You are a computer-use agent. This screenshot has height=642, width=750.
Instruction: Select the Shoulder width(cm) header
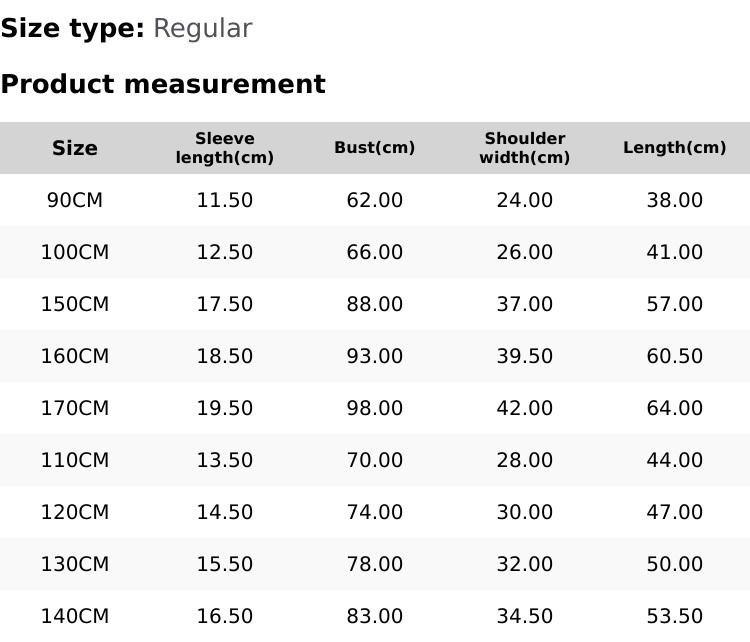[x=525, y=148]
